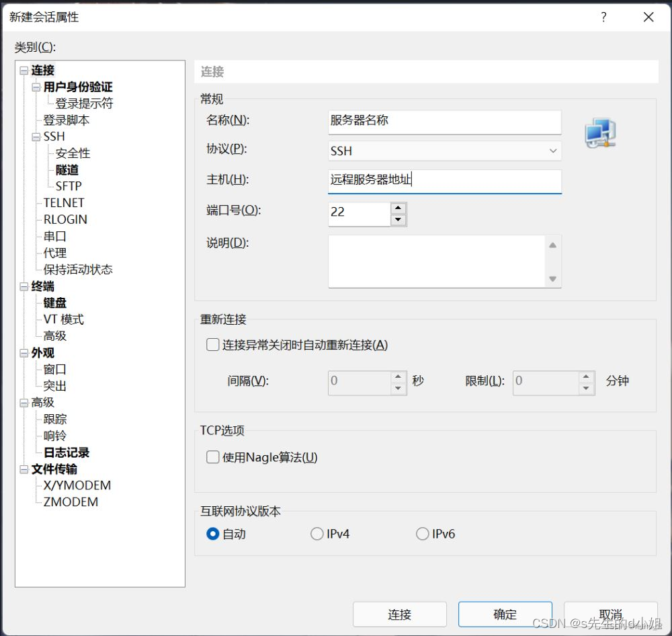672x636 pixels.
Task: Select RLOGIN in the tree
Action: (x=65, y=220)
